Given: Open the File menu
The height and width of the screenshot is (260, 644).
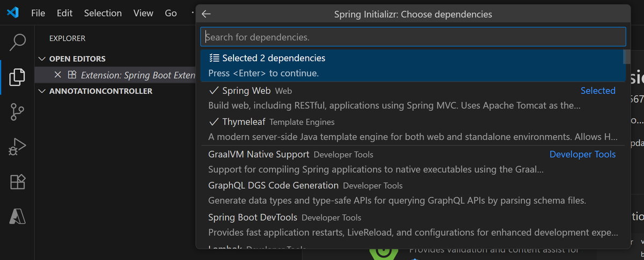Looking at the screenshot, I should pyautogui.click(x=38, y=13).
